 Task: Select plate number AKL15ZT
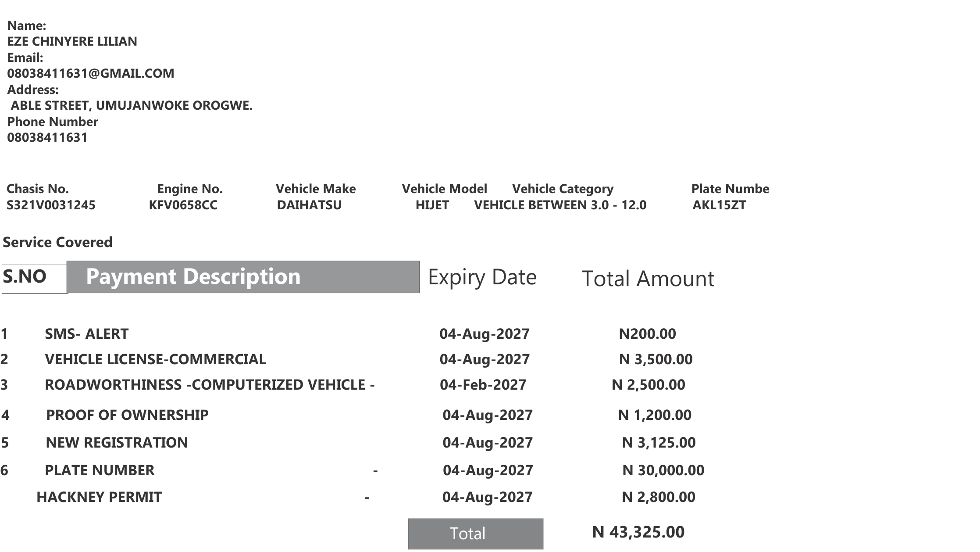[x=719, y=205]
